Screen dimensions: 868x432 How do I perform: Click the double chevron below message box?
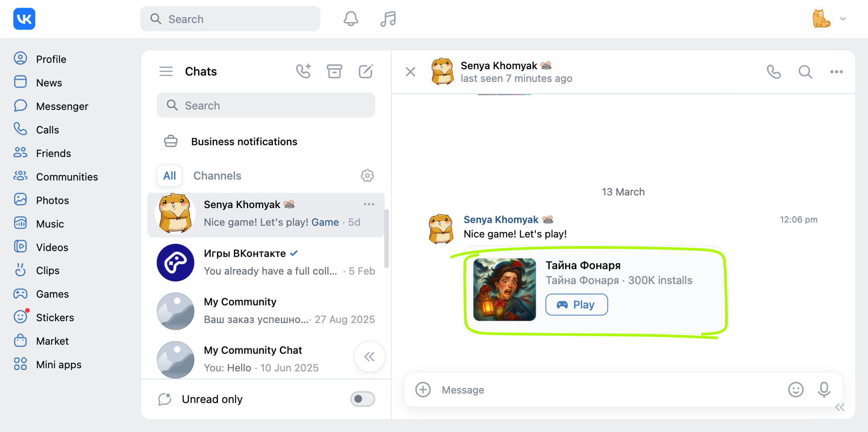840,407
